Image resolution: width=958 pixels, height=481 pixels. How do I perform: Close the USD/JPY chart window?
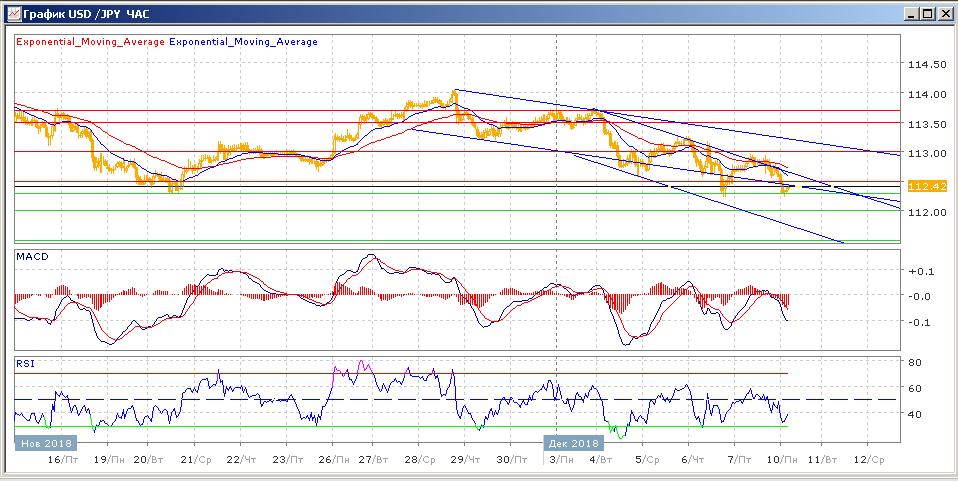[944, 14]
